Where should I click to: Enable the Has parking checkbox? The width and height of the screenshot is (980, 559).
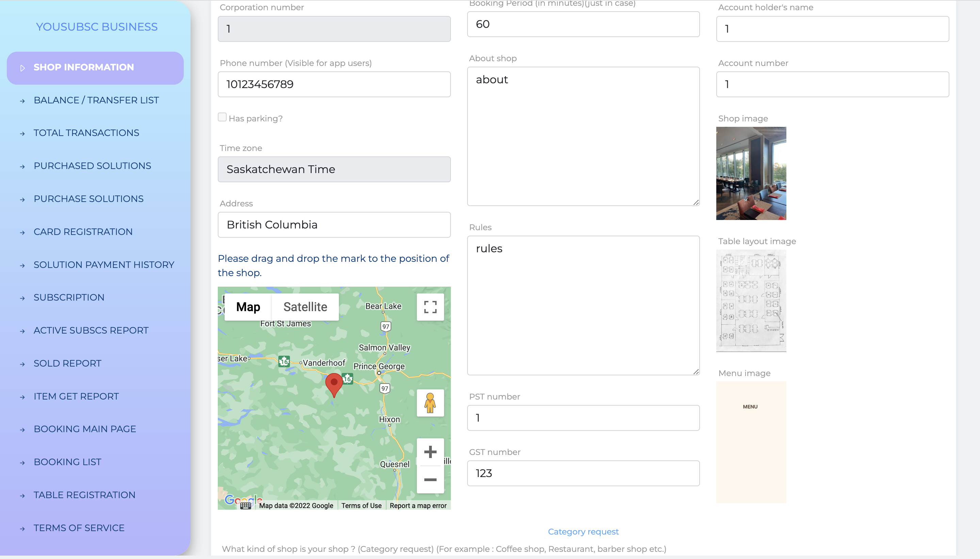pyautogui.click(x=222, y=117)
